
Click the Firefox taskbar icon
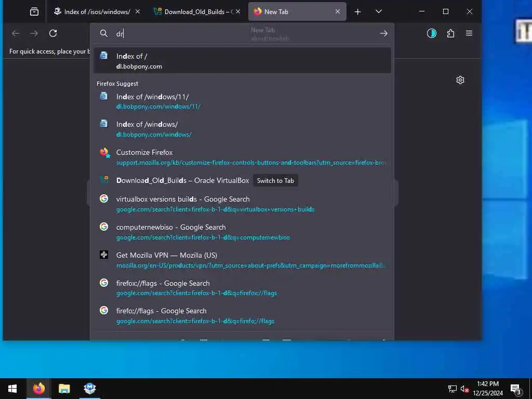coord(38,389)
